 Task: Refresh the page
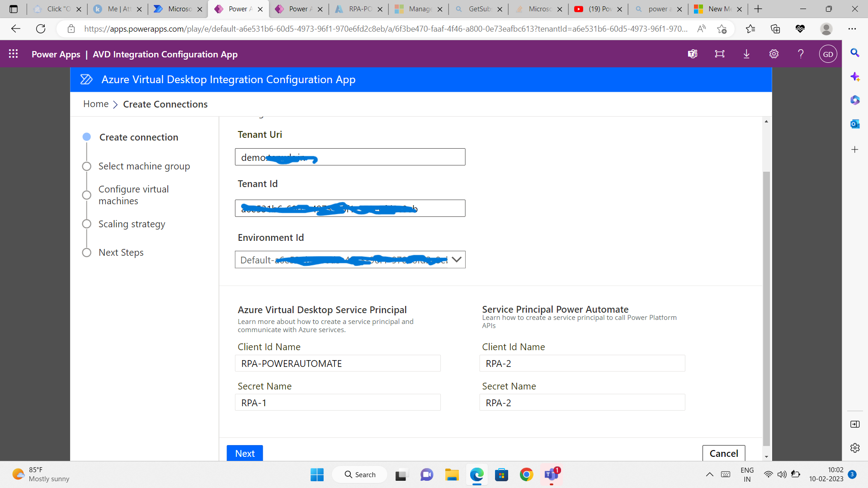pos(41,29)
